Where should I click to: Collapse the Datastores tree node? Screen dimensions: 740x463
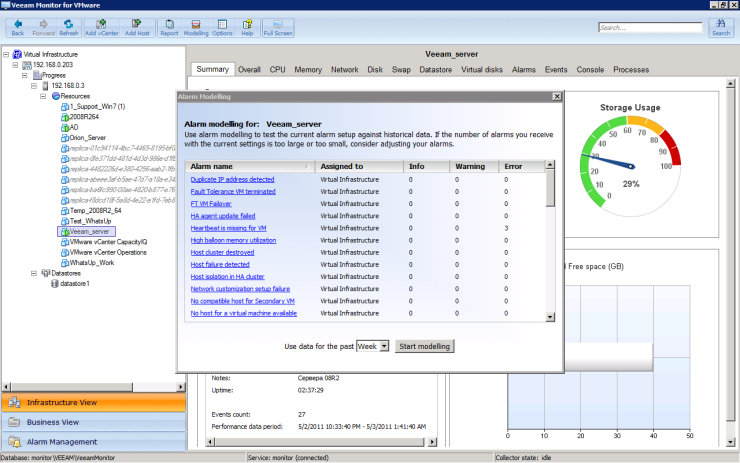click(x=34, y=273)
